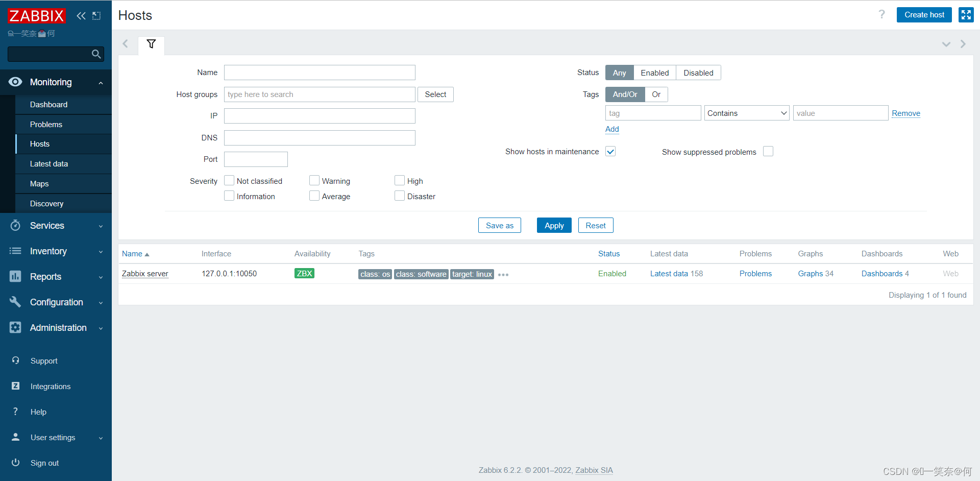The width and height of the screenshot is (980, 481).
Task: Collapse the Monitoring menu section
Action: click(101, 83)
